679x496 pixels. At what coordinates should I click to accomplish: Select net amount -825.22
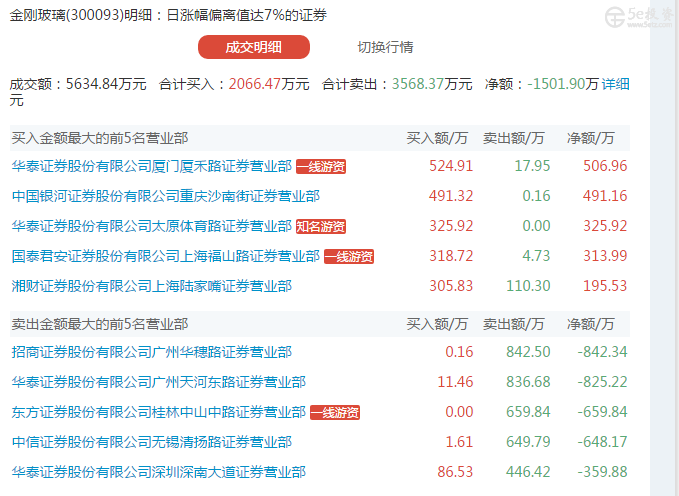pyautogui.click(x=602, y=382)
